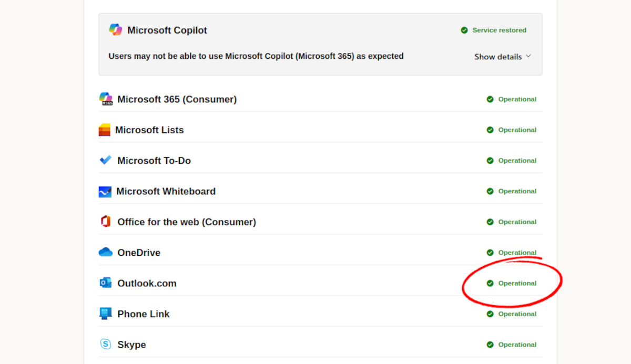
Task: Click Operational text in Microsoft Lists row
Action: (517, 130)
